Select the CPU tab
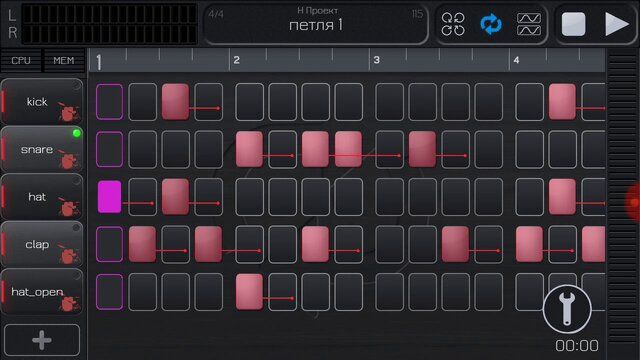This screenshot has width=640, height=360. (21, 60)
